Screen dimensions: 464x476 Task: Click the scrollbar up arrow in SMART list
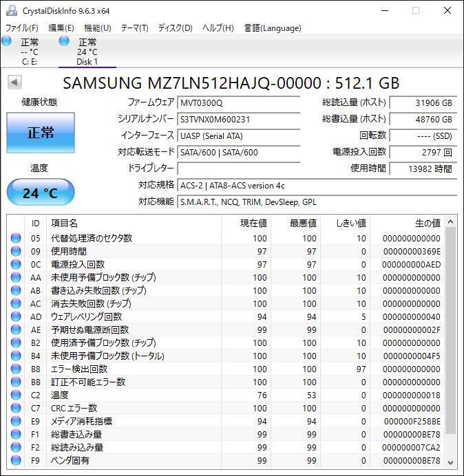point(451,222)
